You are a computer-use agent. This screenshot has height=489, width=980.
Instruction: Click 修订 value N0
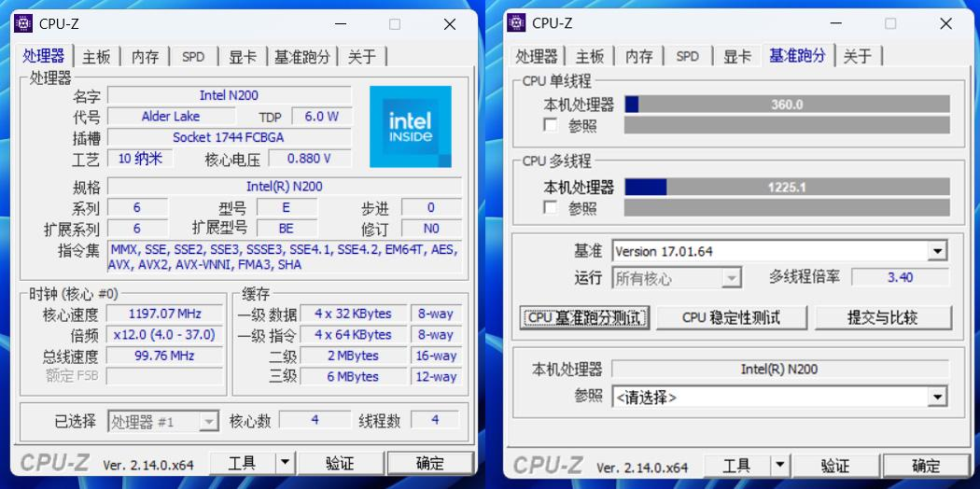point(431,229)
